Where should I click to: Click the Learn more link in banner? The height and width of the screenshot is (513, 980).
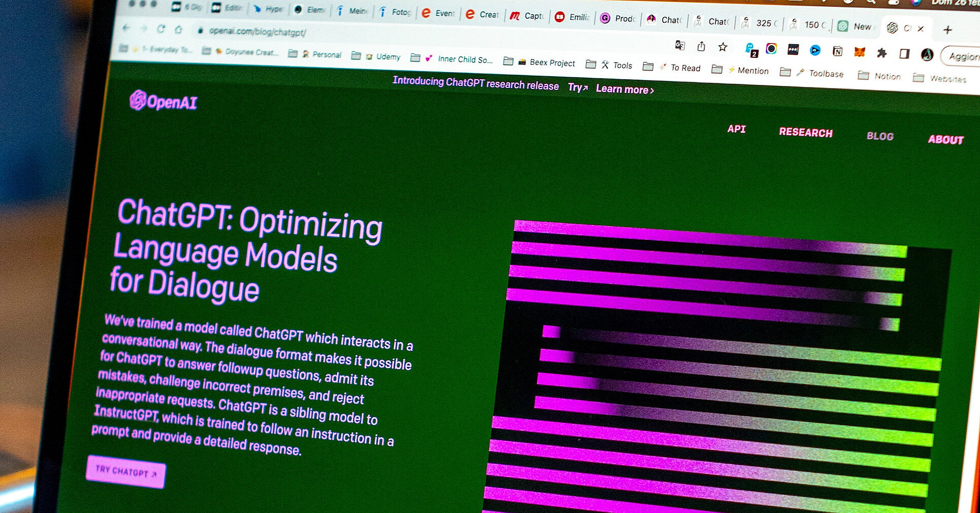click(625, 89)
